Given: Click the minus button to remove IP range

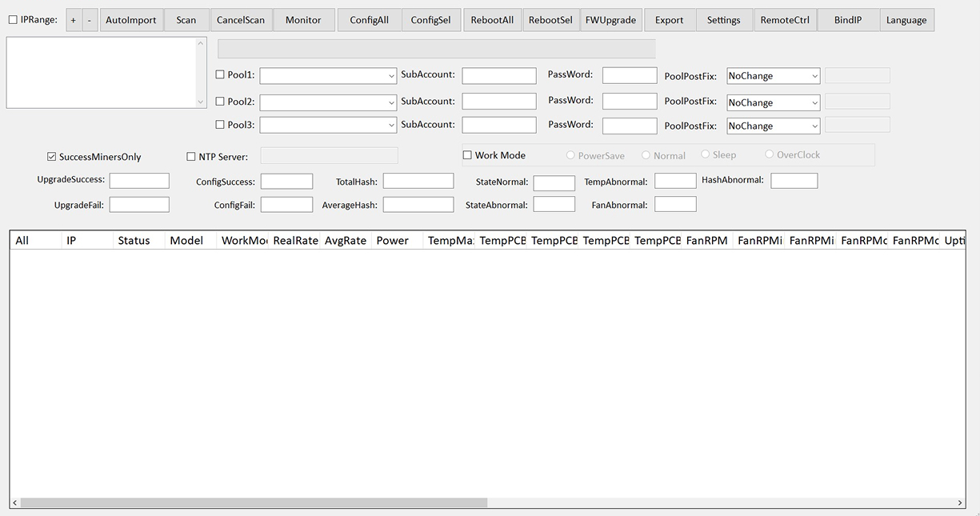Looking at the screenshot, I should pyautogui.click(x=89, y=20).
